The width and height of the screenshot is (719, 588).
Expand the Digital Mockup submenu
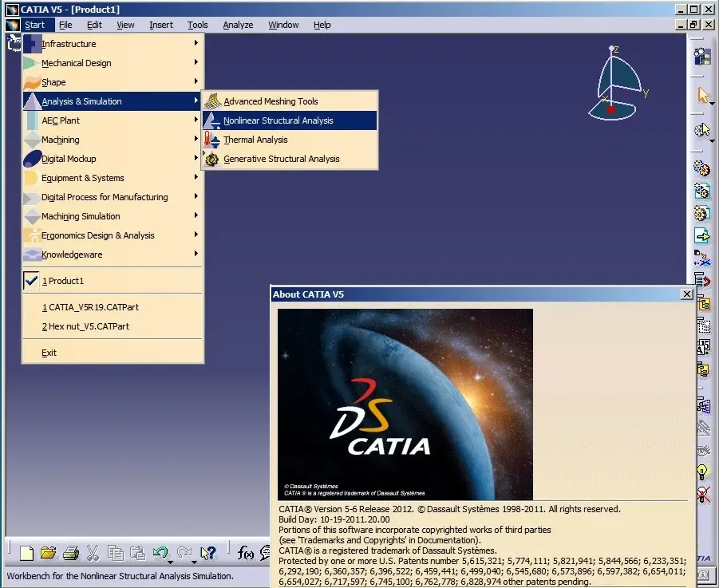(x=113, y=159)
